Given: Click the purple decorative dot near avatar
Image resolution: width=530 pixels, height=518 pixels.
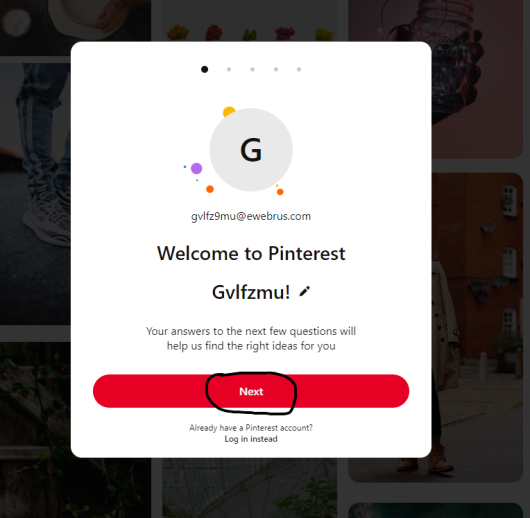Looking at the screenshot, I should [x=196, y=168].
